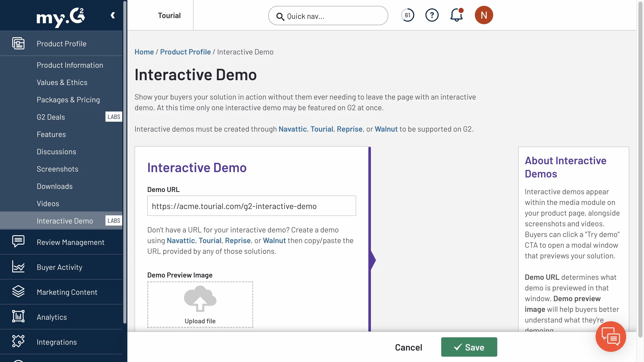This screenshot has width=644, height=362.
Task: Open Tourial link in the intro paragraph
Action: 322,129
